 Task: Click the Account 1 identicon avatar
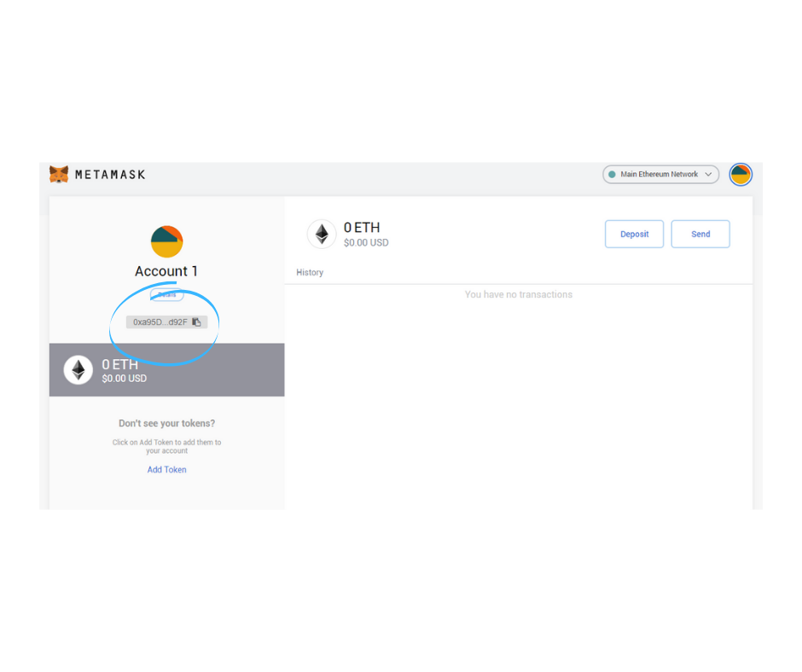166,241
